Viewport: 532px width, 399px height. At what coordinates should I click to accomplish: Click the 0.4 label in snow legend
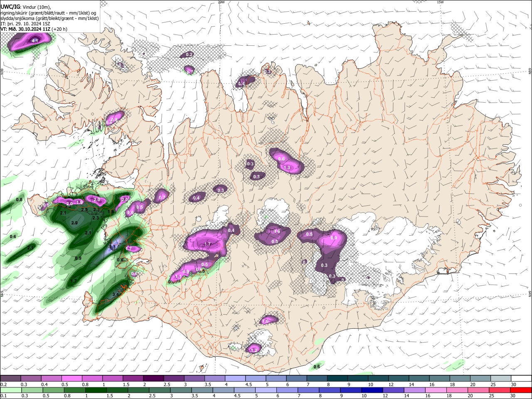click(x=44, y=384)
